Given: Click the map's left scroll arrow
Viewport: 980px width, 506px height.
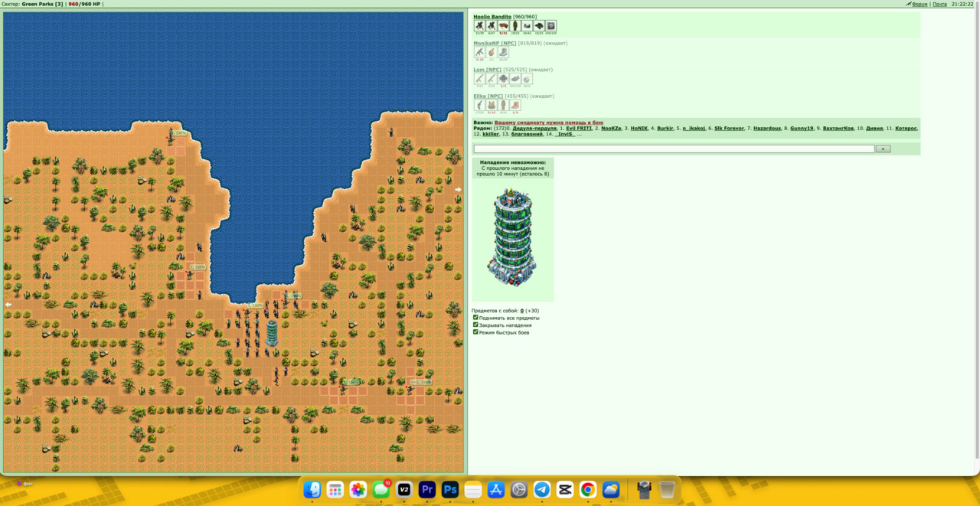Looking at the screenshot, I should click(8, 304).
